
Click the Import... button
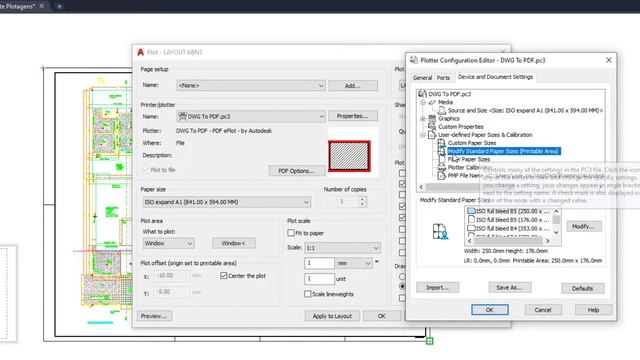pos(438,287)
